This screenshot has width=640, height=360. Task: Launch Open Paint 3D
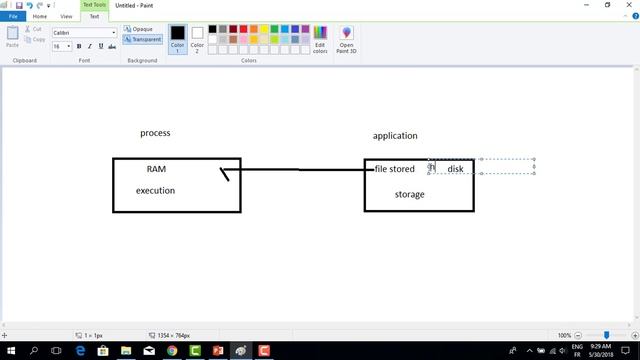[x=346, y=39]
